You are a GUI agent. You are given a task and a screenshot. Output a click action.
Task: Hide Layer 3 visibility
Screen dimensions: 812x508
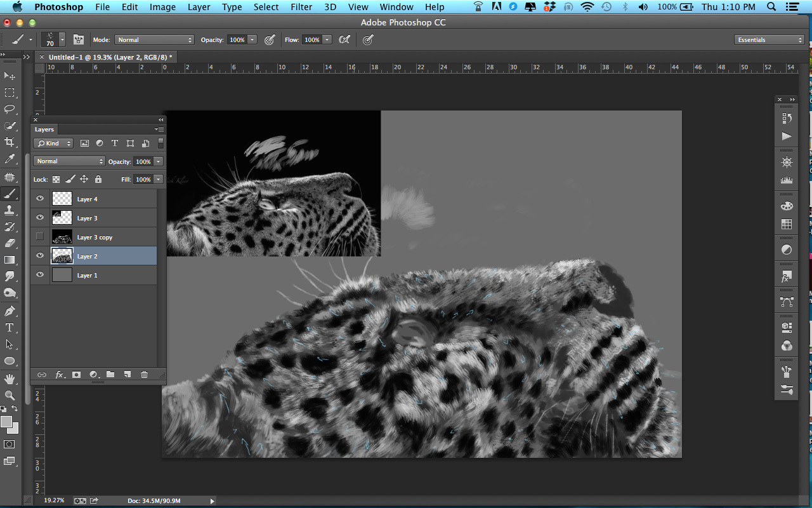pos(40,218)
